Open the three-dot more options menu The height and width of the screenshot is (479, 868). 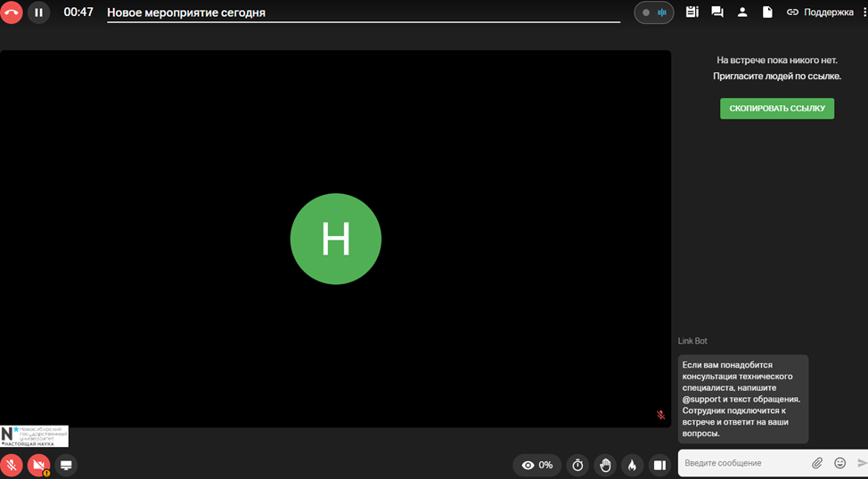tap(860, 12)
